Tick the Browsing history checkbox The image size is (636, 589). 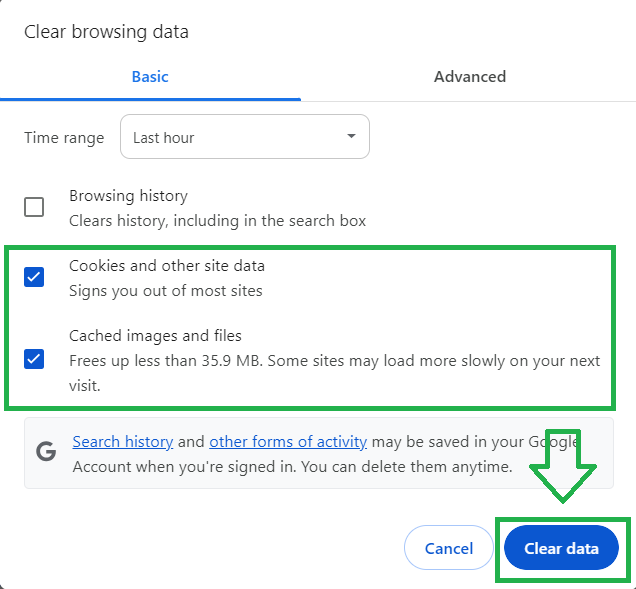34,207
